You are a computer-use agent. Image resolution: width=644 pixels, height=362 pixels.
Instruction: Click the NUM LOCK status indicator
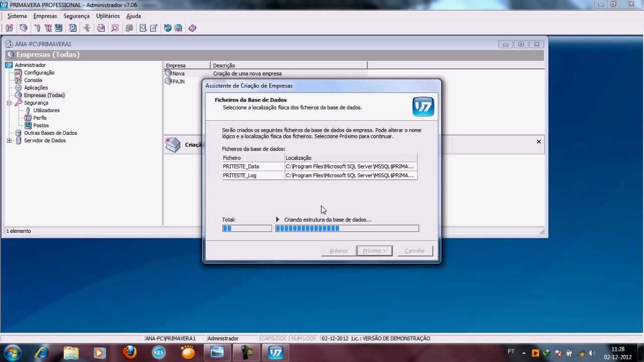click(x=304, y=338)
